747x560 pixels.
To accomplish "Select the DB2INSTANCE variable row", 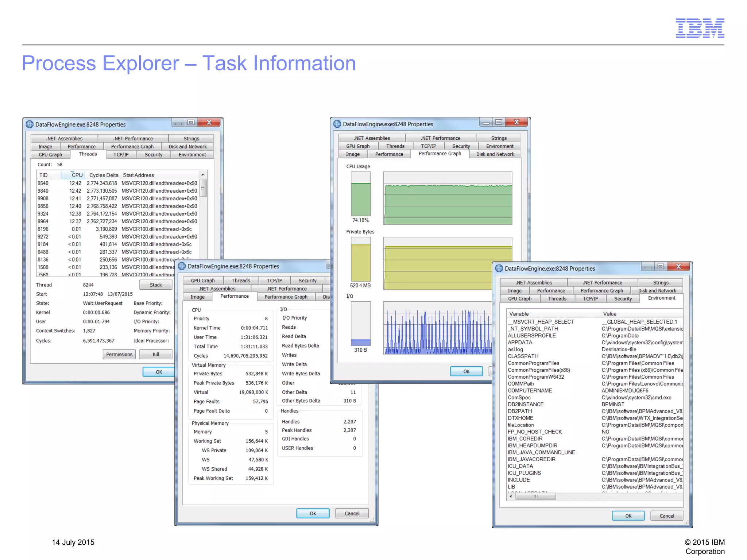I will point(595,404).
